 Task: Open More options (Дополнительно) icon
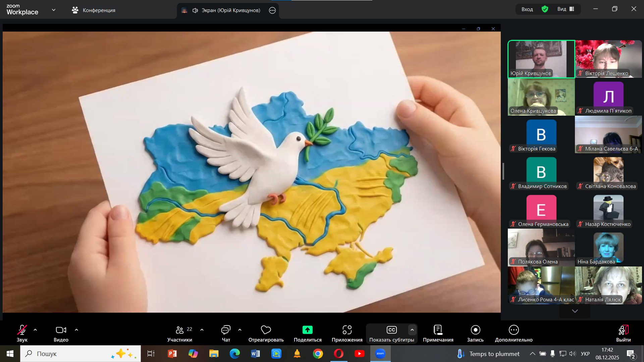[x=514, y=330]
